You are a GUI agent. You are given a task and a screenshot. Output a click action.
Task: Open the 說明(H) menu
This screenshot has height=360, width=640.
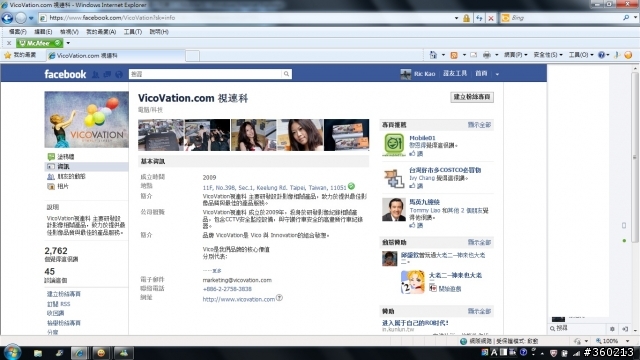coord(159,31)
